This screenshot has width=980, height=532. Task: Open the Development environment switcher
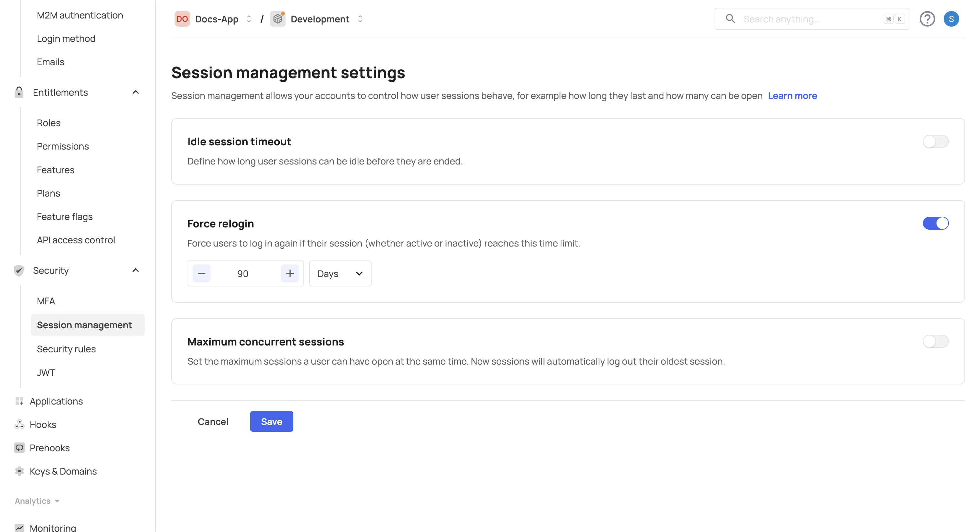click(x=320, y=18)
